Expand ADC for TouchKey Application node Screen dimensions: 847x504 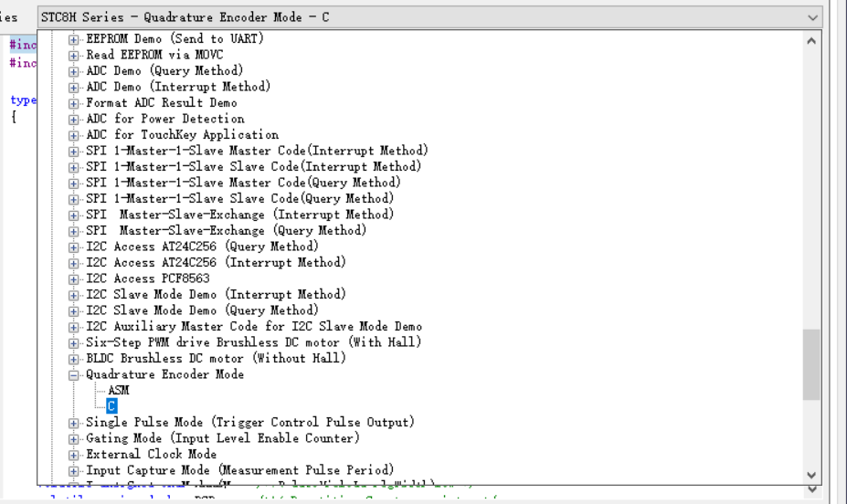click(x=73, y=135)
